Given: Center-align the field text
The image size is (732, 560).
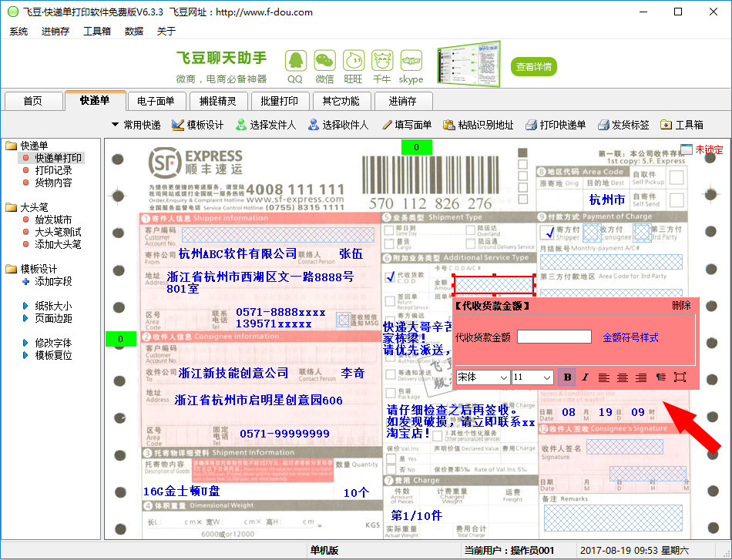Looking at the screenshot, I should [623, 377].
